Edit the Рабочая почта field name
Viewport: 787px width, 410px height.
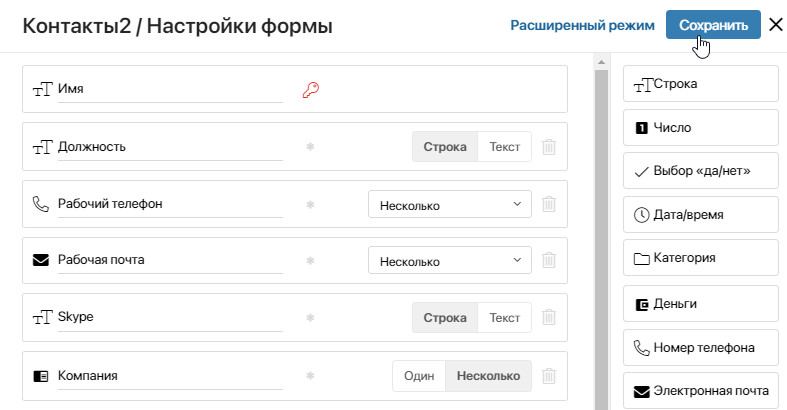pos(170,260)
